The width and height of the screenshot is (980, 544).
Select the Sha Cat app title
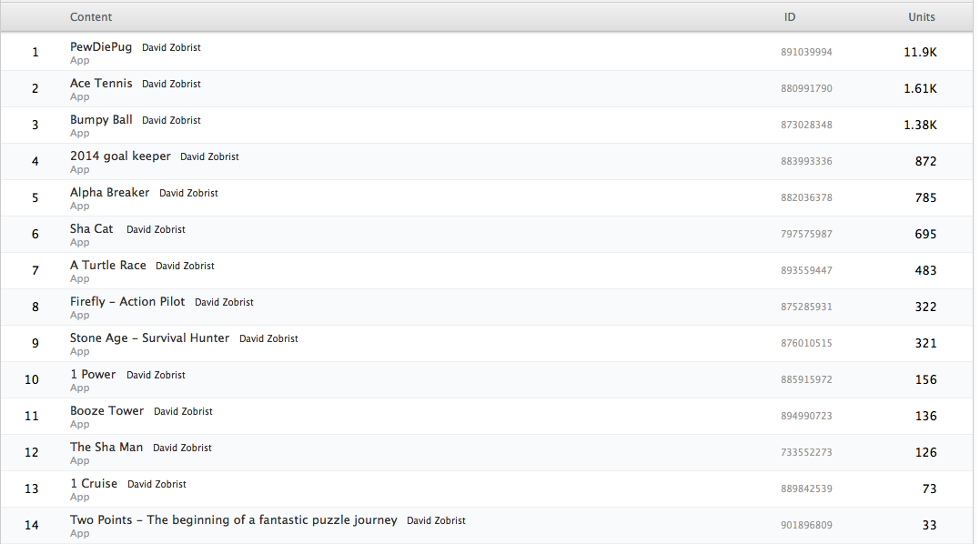(92, 228)
